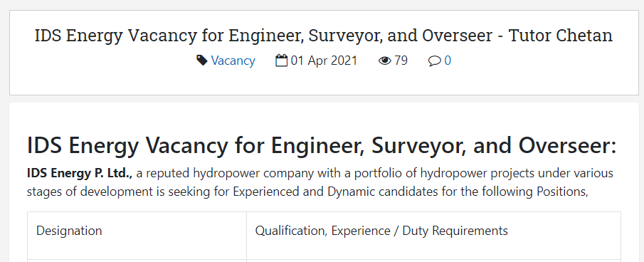Click the 79 views counter
The image size is (644, 262).
pos(401,61)
